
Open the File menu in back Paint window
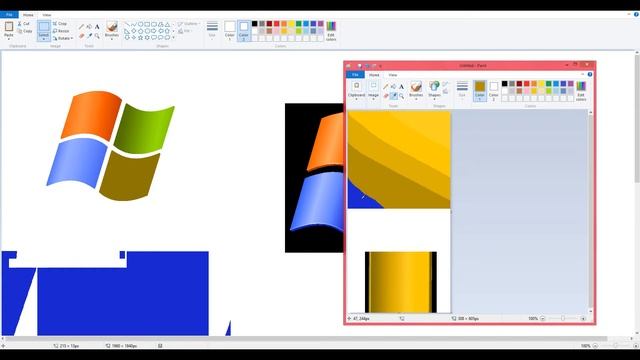point(9,15)
